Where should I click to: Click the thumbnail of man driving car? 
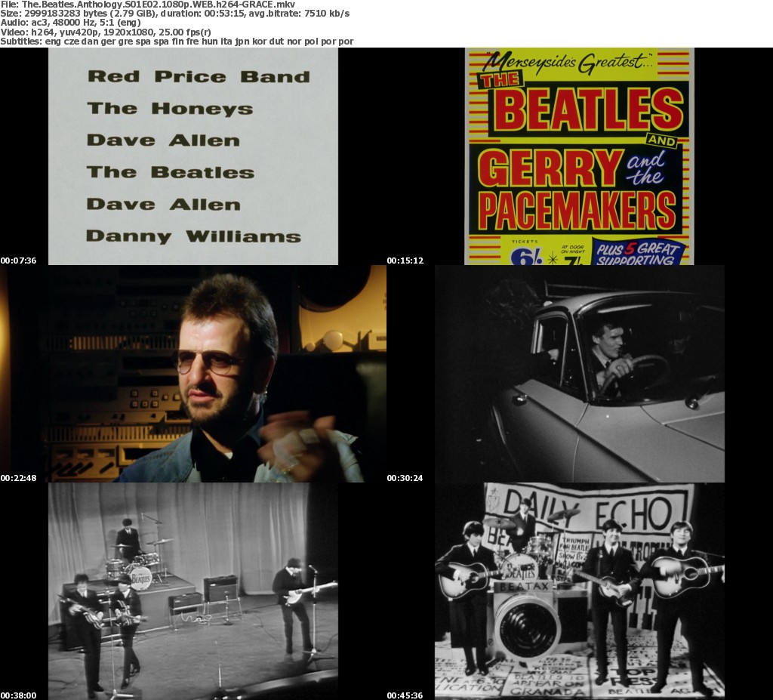[579, 374]
